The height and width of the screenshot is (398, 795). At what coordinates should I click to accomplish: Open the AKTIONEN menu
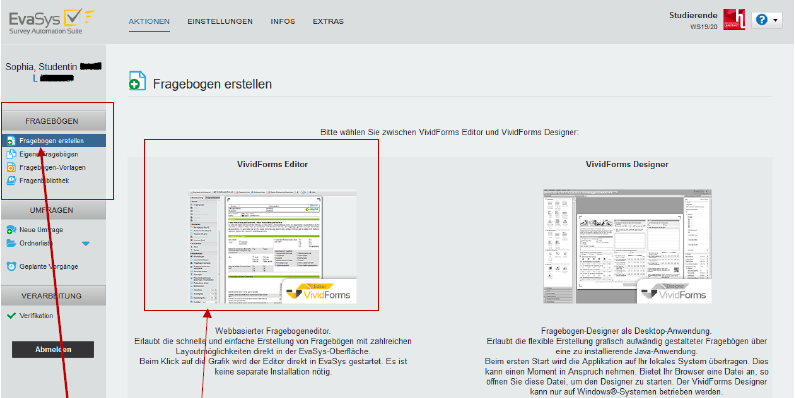pos(149,21)
